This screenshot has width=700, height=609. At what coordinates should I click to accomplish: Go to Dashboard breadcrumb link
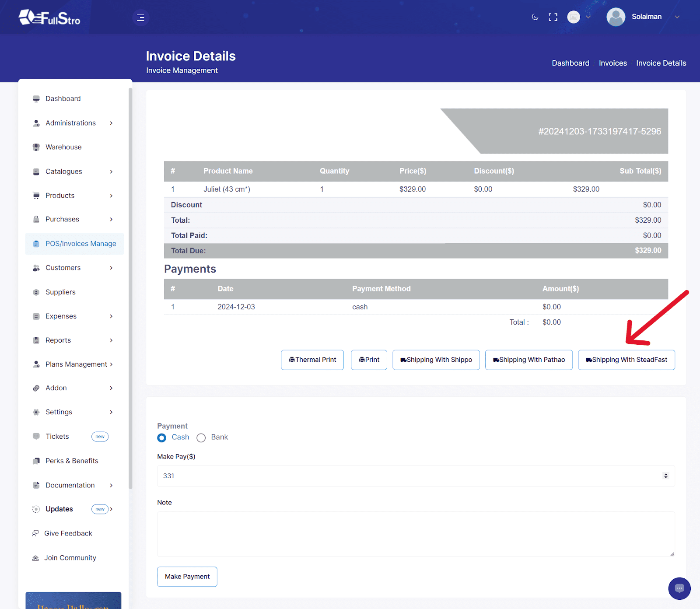coord(570,63)
